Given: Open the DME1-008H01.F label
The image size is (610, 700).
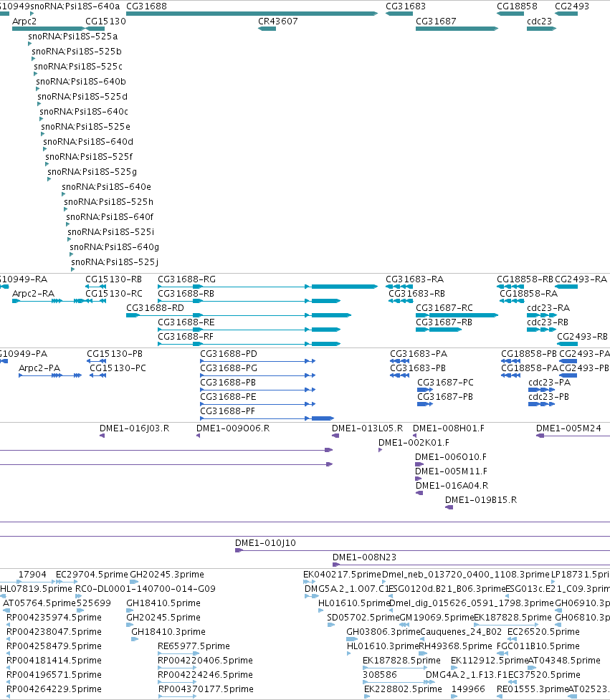Looking at the screenshot, I should pyautogui.click(x=448, y=428).
